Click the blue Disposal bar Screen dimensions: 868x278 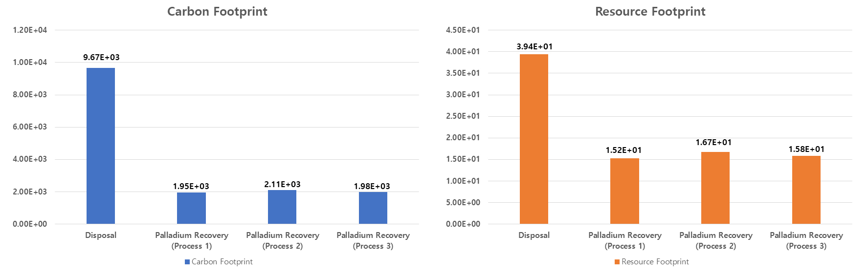pyautogui.click(x=101, y=146)
